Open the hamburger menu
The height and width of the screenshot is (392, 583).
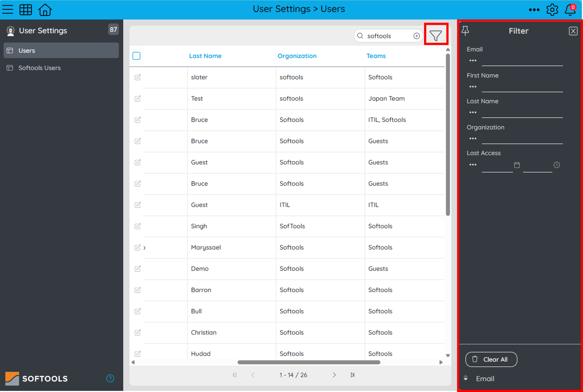7,9
